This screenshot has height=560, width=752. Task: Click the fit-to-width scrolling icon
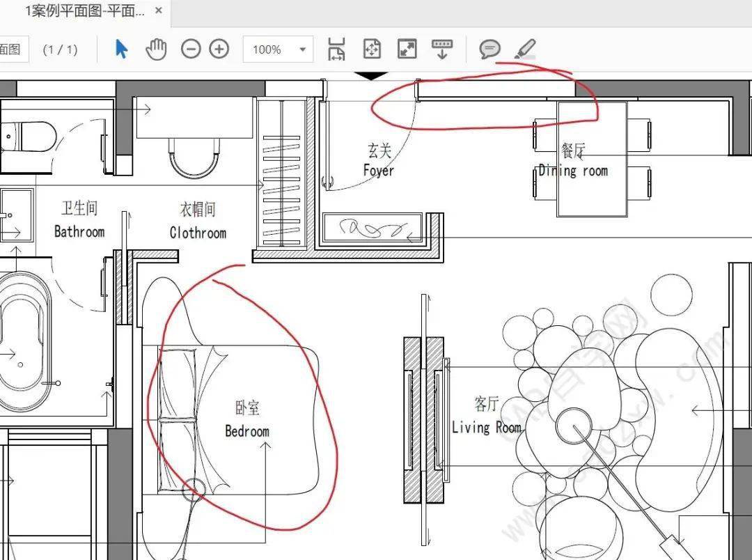pyautogui.click(x=336, y=49)
